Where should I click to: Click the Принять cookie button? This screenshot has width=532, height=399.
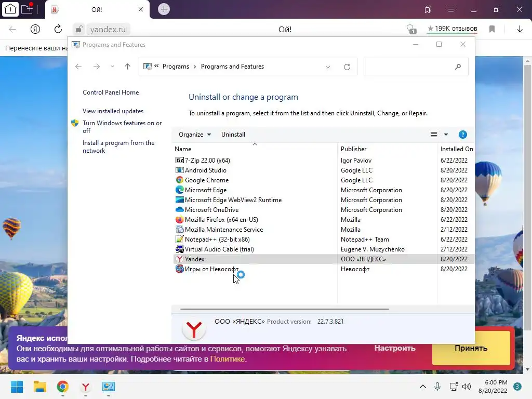point(471,348)
